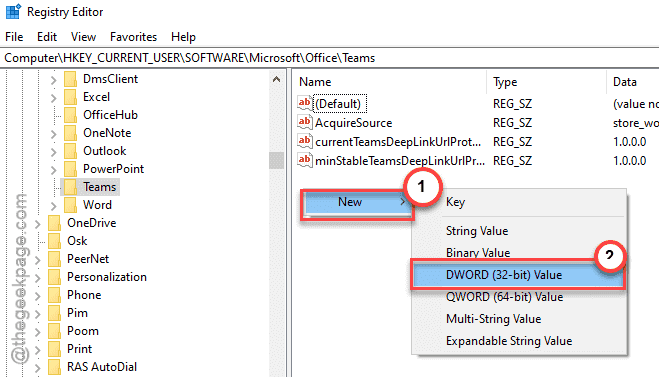Select the AcquireSource value name

click(x=353, y=123)
